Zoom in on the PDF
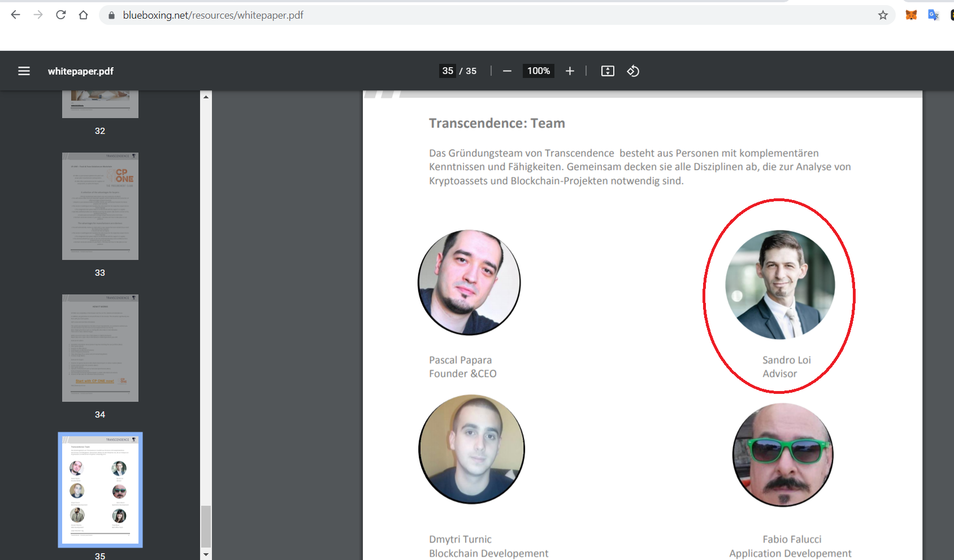Image resolution: width=954 pixels, height=560 pixels. (x=570, y=71)
